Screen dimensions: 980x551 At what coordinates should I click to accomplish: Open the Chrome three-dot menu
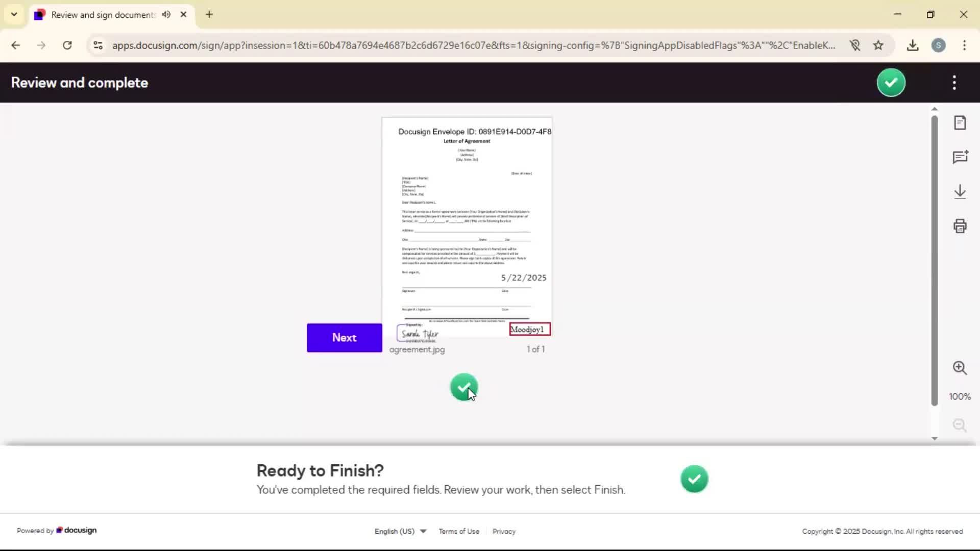pos(964,45)
